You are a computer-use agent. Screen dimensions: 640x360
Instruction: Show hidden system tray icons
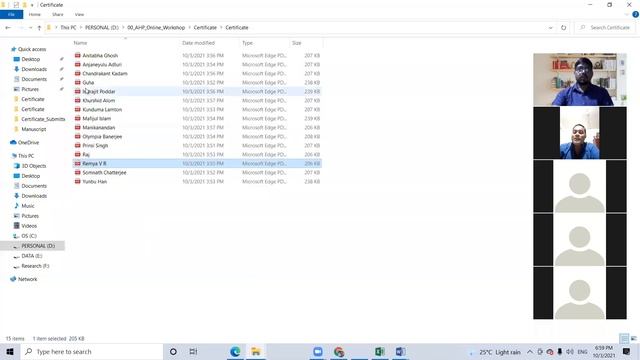click(530, 352)
